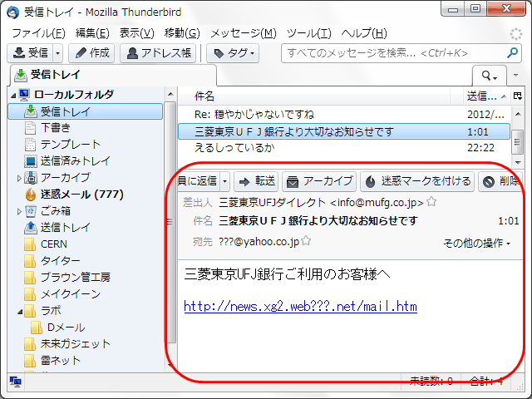Open the タグ dropdown
The image size is (532, 399).
pyautogui.click(x=233, y=52)
